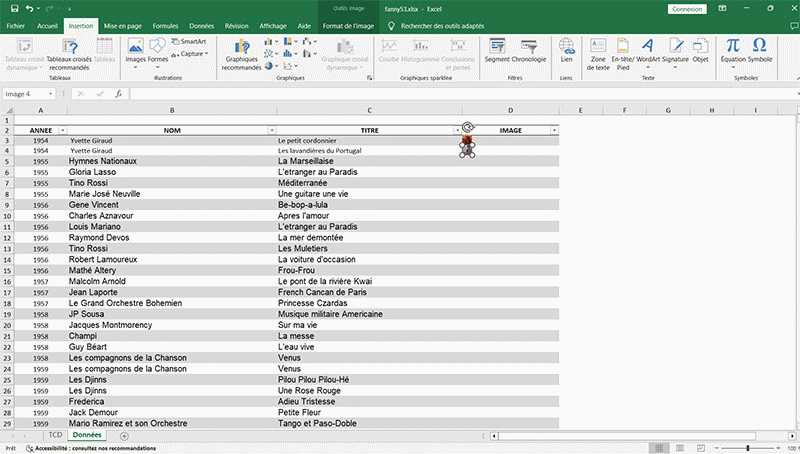Open the Données ribbon tab
Screen dimensions: 800x454
202,26
